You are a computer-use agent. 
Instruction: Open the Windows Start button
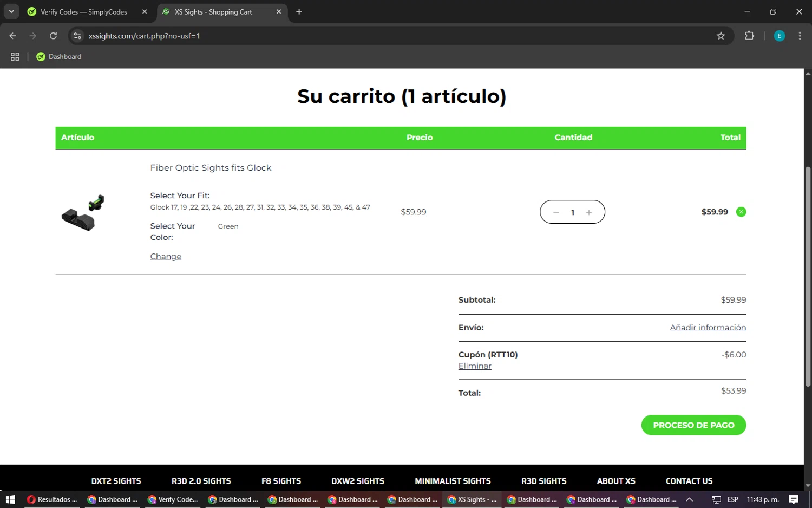pos(10,499)
